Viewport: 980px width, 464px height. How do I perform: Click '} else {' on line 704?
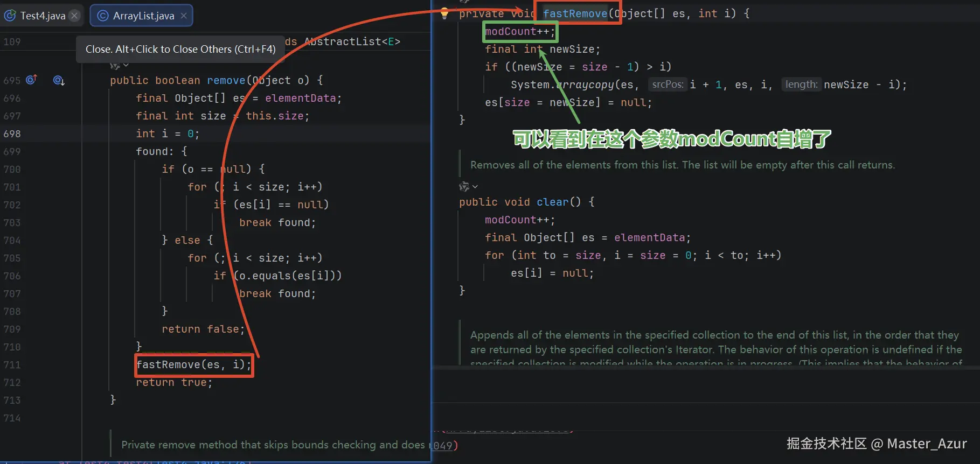point(187,240)
